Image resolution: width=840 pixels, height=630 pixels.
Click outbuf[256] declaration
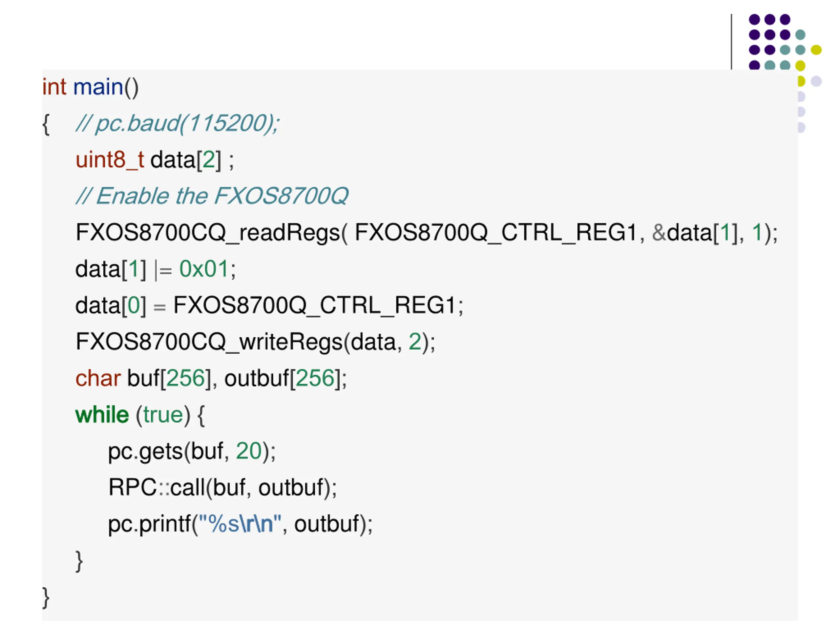(282, 379)
